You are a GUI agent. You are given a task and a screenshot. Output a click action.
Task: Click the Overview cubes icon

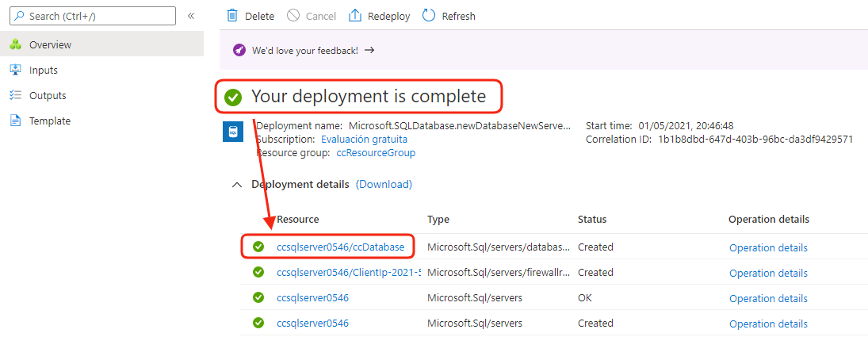click(x=16, y=45)
